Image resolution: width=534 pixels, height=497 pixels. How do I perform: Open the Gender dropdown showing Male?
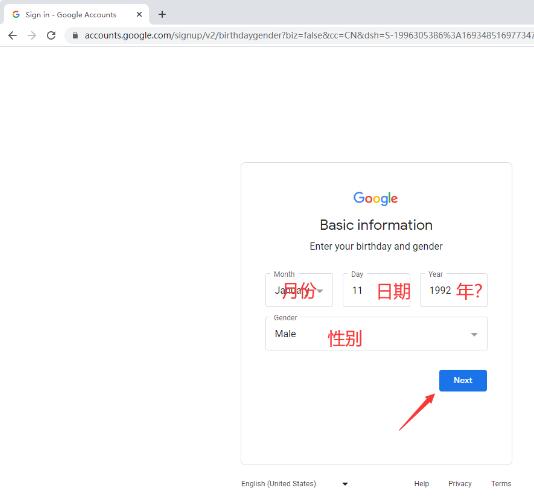tap(376, 334)
